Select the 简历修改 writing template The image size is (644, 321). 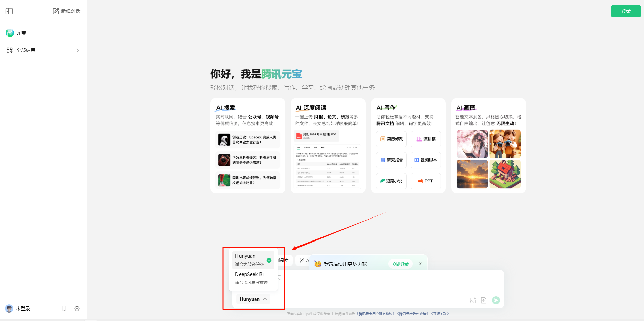tap(391, 139)
